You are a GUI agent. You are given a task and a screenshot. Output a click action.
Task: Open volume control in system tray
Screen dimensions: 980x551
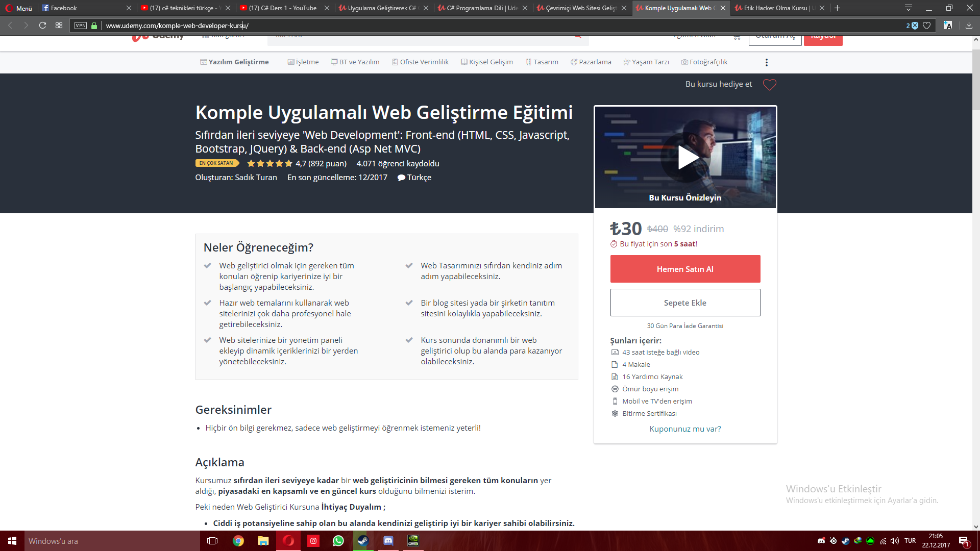pyautogui.click(x=895, y=541)
